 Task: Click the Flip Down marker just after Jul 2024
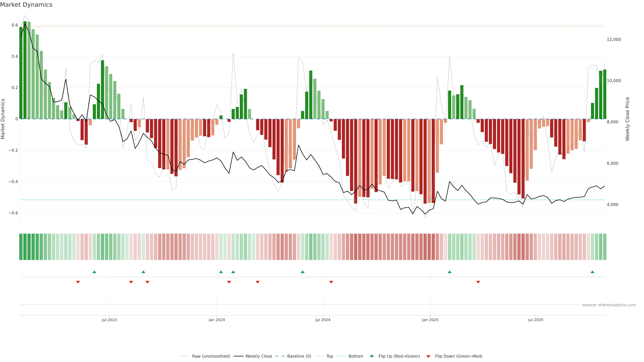(x=331, y=282)
